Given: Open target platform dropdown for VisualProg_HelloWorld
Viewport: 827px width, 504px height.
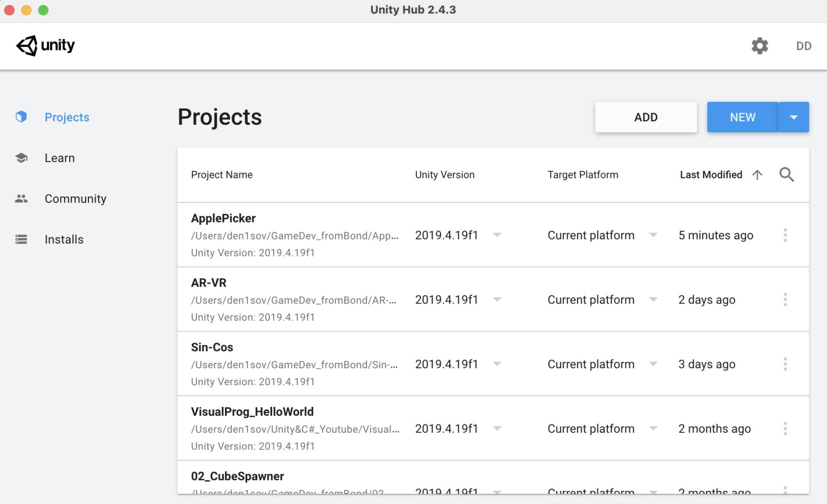Looking at the screenshot, I should pyautogui.click(x=653, y=428).
